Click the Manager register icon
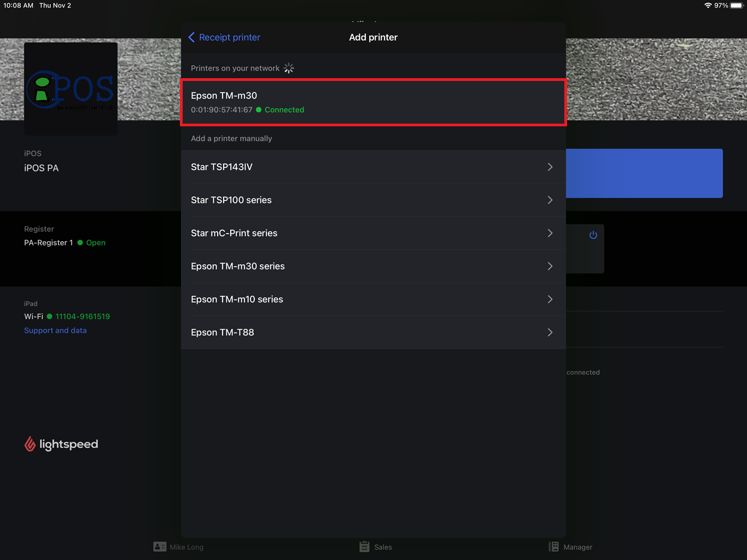The image size is (747, 560). point(553,547)
